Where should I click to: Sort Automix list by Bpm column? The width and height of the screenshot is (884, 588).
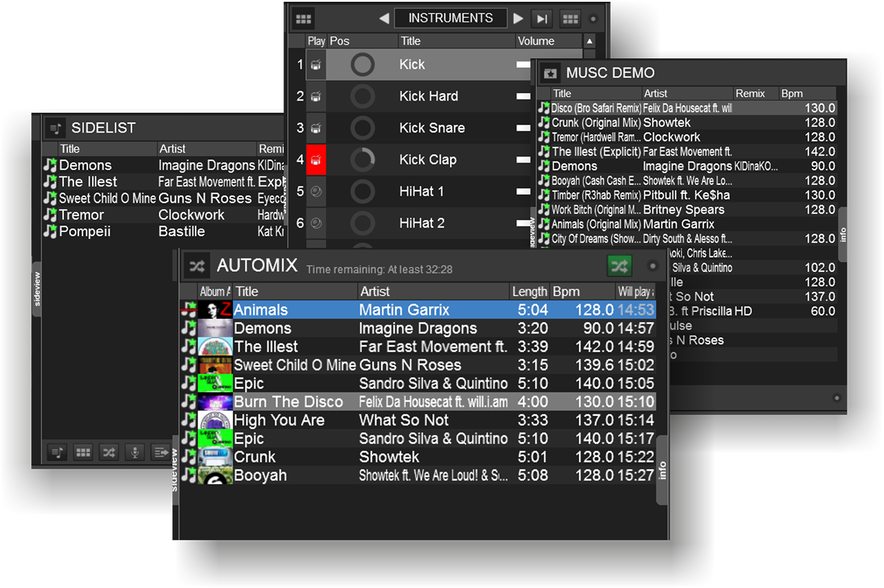(x=566, y=291)
